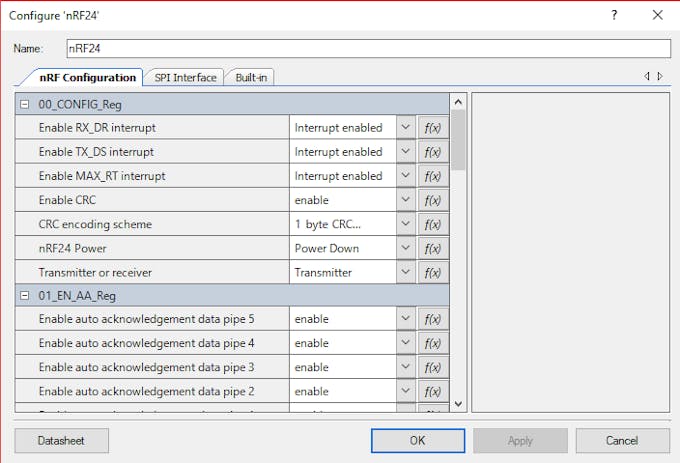Open Enable TX_DS interrupt dropdown
The height and width of the screenshot is (463, 680).
pos(405,152)
